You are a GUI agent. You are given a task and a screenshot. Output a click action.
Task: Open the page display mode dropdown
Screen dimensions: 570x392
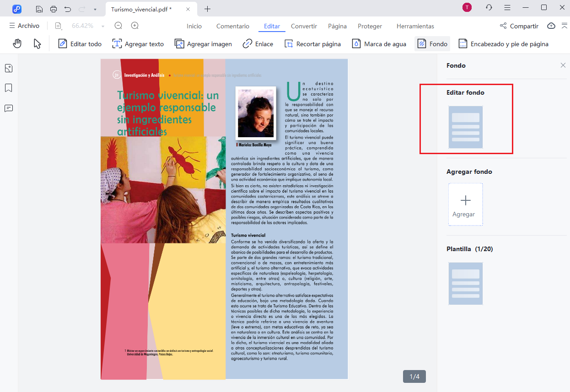tap(58, 26)
